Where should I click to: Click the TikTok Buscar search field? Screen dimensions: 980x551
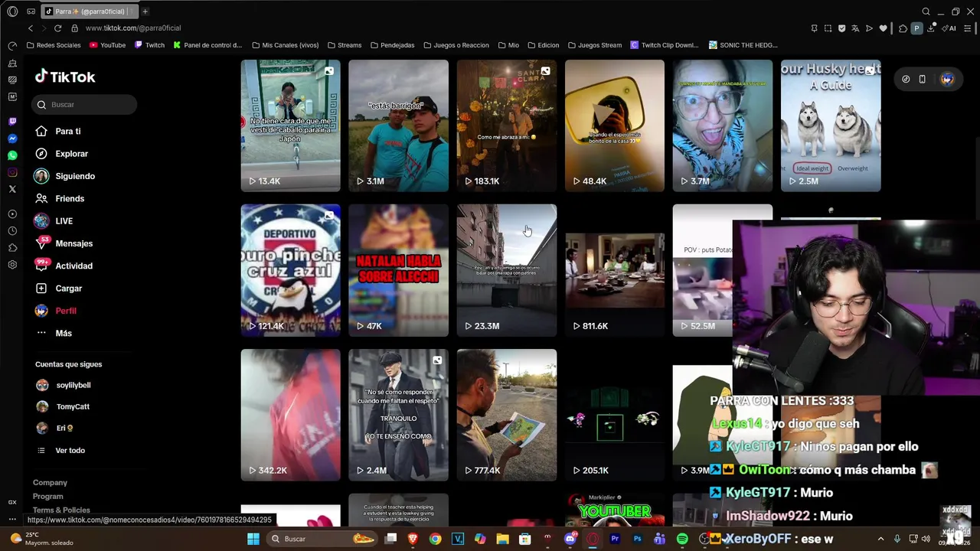(x=85, y=105)
